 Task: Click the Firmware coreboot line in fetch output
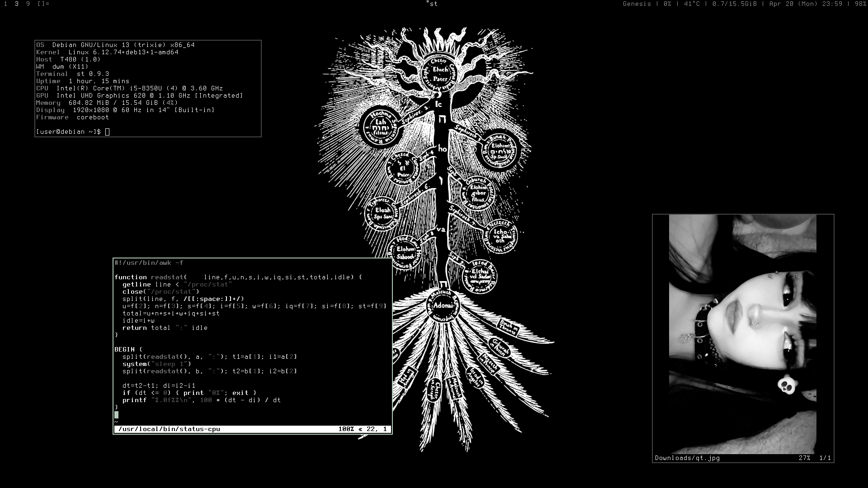point(72,117)
